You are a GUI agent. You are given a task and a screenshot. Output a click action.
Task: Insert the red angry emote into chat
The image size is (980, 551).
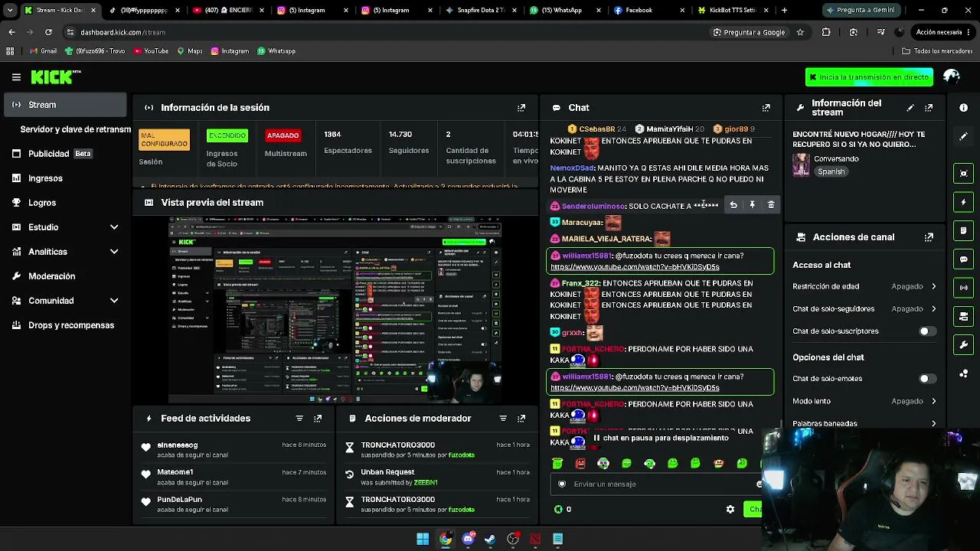(x=580, y=463)
